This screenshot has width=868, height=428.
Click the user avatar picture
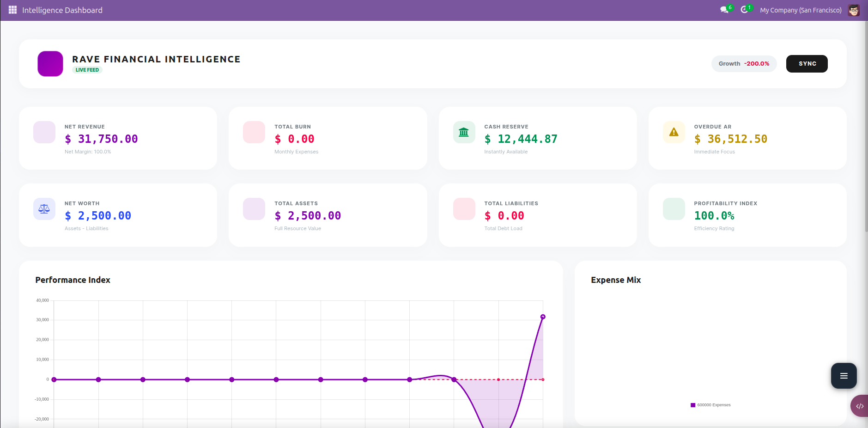pyautogui.click(x=854, y=10)
